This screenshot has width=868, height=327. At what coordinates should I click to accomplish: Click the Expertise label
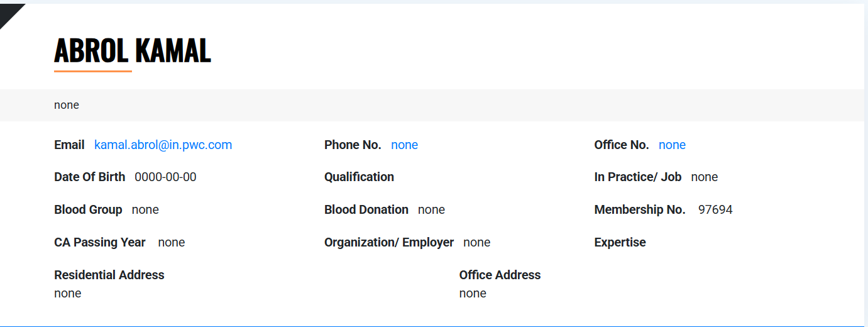coord(620,243)
